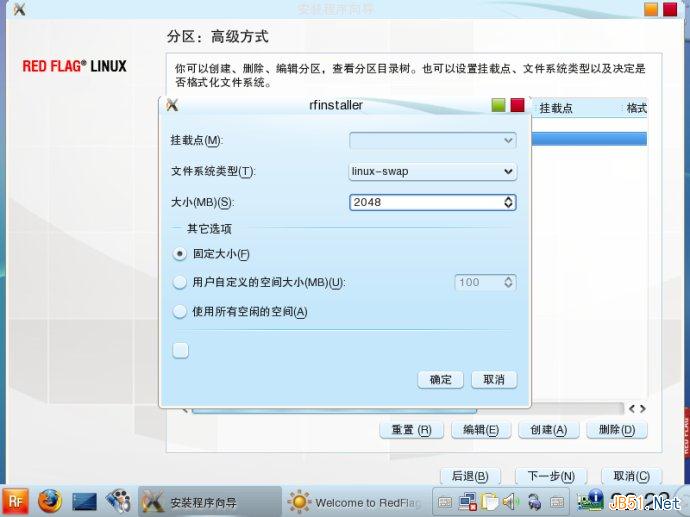Click the horizontal scrollbar left arrow
The image size is (690, 517).
click(x=632, y=409)
